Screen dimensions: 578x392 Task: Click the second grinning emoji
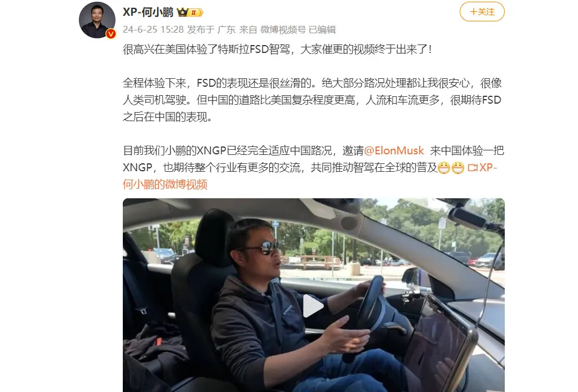(x=458, y=168)
